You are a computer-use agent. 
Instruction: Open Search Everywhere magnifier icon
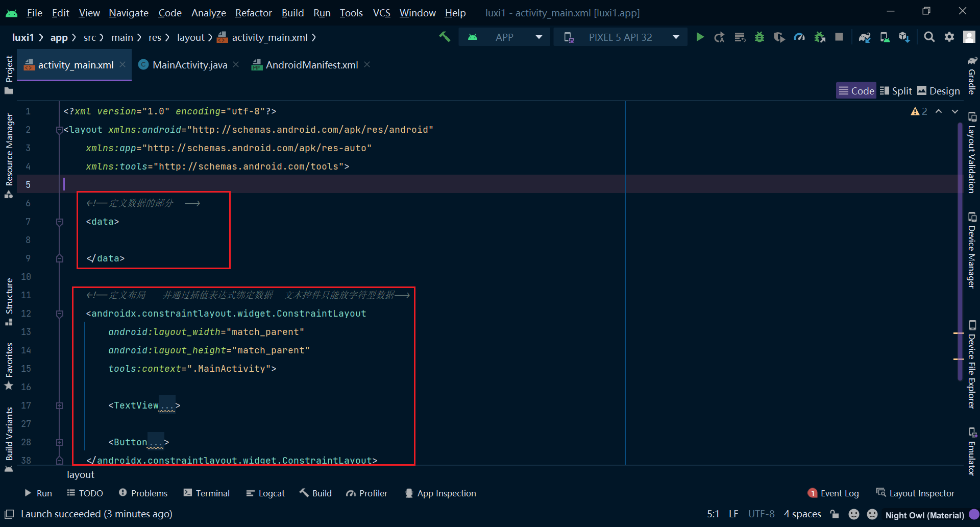tap(929, 37)
